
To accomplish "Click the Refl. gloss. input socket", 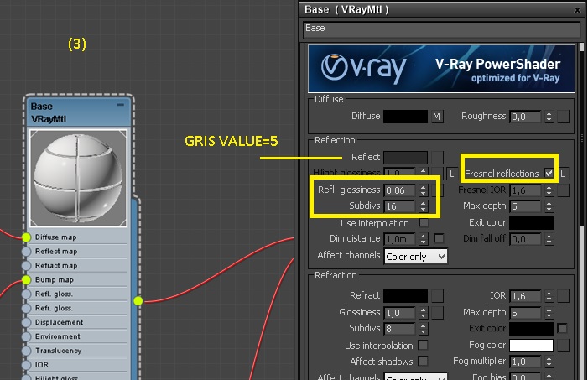I will 26,294.
